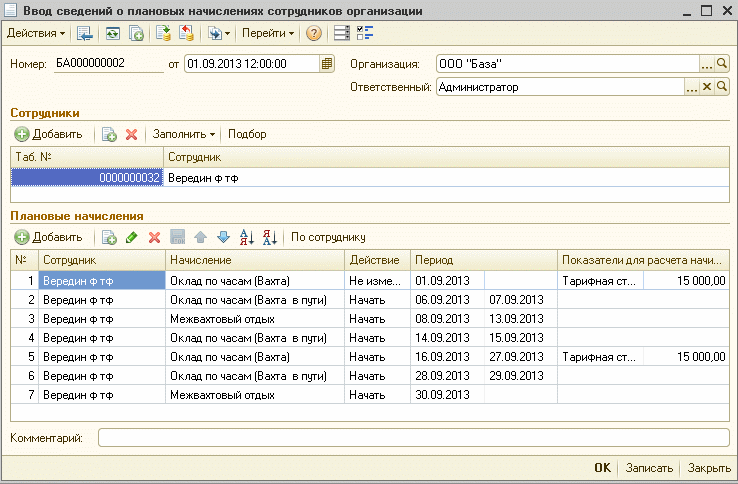Copy employee row icon in Сотрудники toolbar
Viewport: 738px width, 484px height.
(x=109, y=134)
